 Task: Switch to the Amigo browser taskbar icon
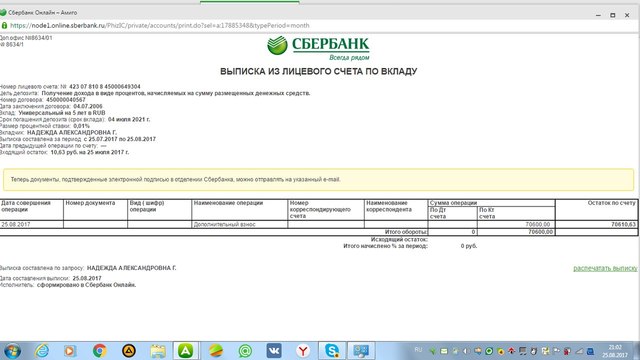pyautogui.click(x=186, y=351)
